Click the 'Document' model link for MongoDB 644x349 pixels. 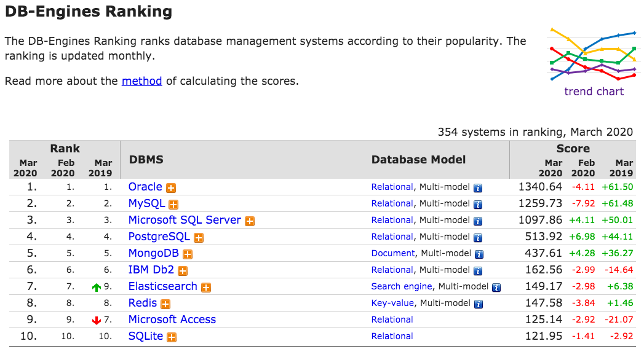(x=393, y=253)
